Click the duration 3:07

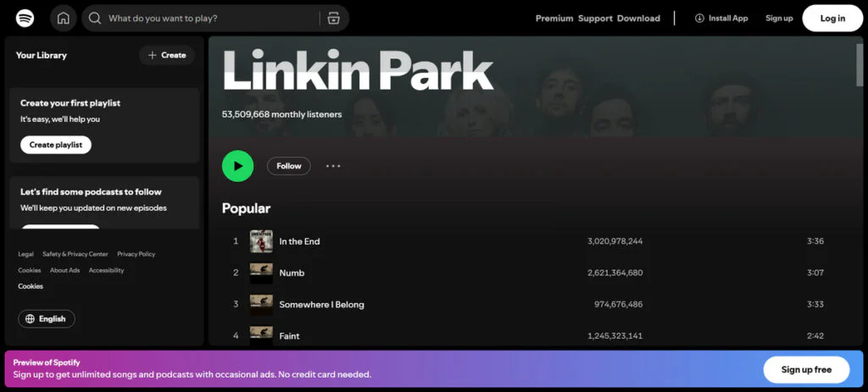tap(815, 273)
